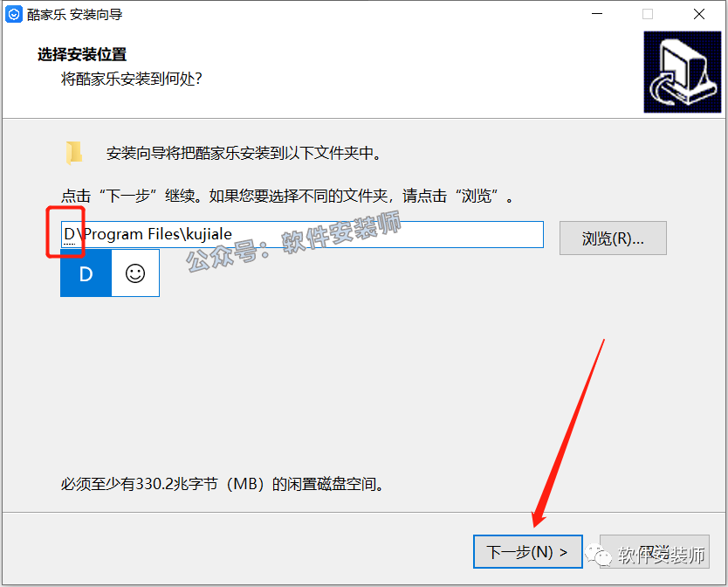Click the installer computer graphic icon
The height and width of the screenshot is (587, 728).
pyautogui.click(x=682, y=72)
